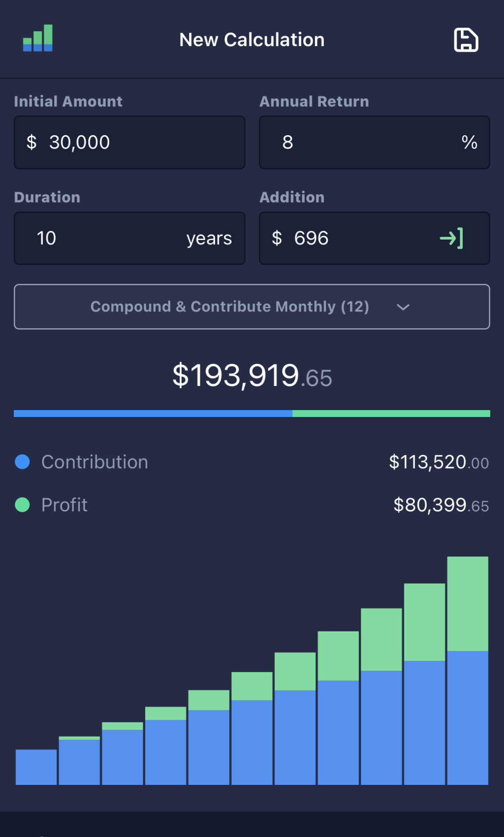
Task: Toggle the contribution timing arrow in Addition
Action: (451, 238)
